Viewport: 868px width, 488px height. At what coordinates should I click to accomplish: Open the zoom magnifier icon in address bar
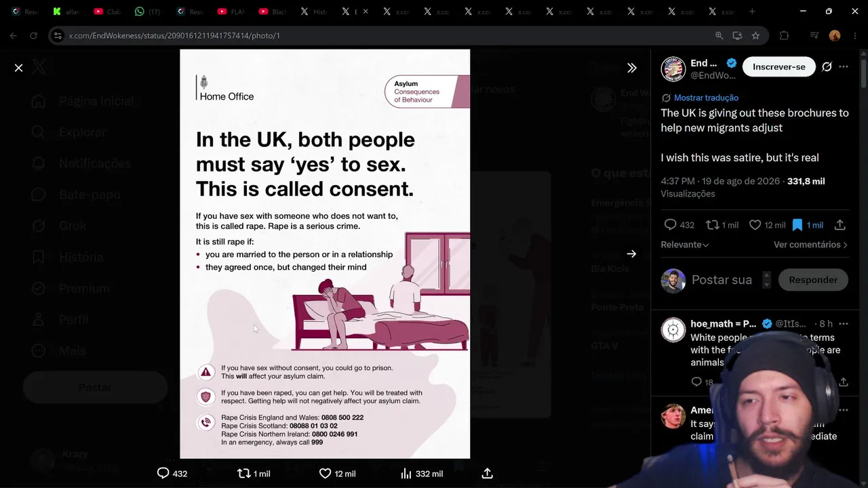point(719,35)
